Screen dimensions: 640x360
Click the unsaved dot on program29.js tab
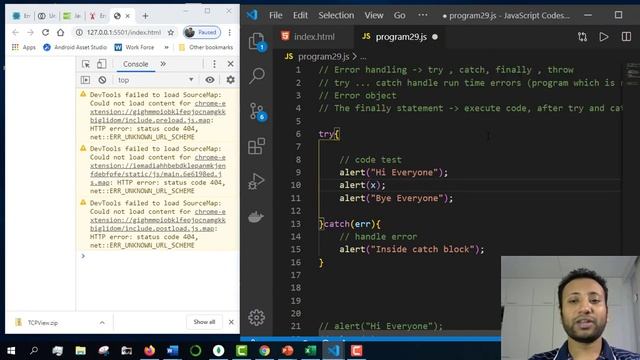pyautogui.click(x=435, y=37)
